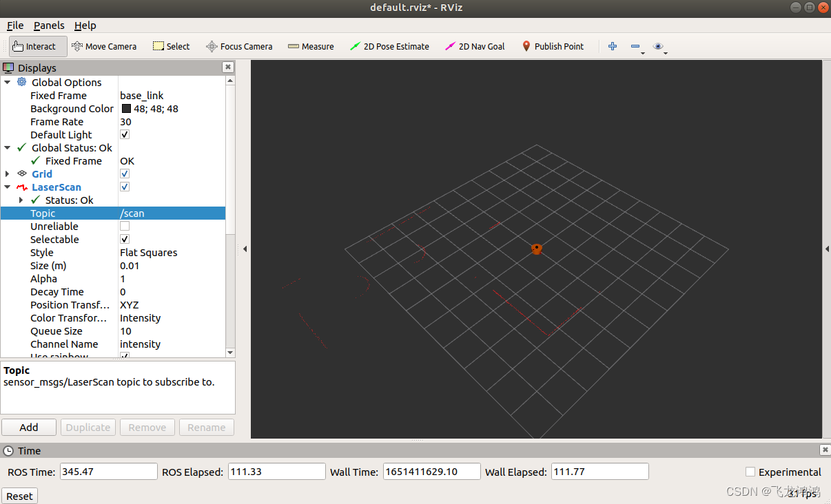
Task: Click the Global Status green checkmark
Action: tap(22, 147)
